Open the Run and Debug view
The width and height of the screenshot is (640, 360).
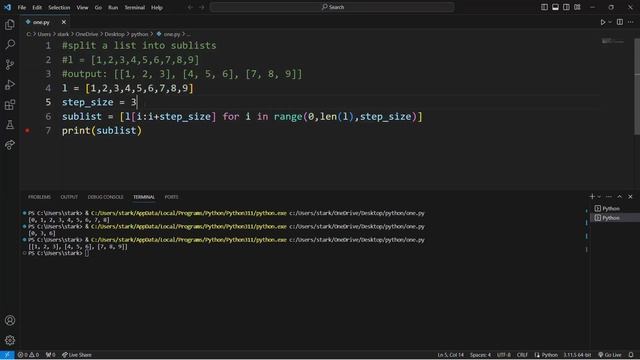click(x=10, y=84)
